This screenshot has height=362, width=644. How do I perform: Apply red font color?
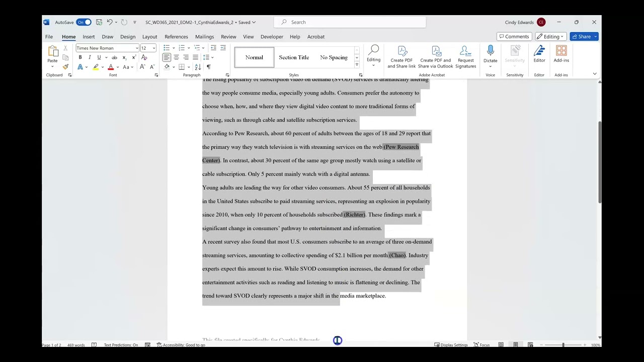(x=111, y=67)
